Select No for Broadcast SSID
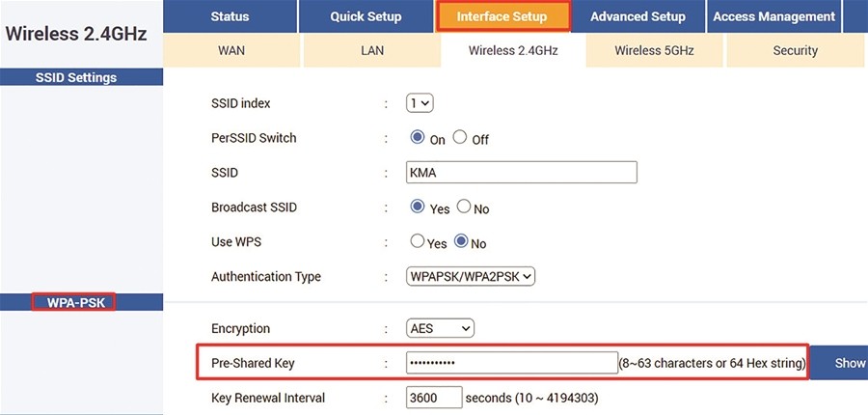868x415 pixels. point(464,207)
